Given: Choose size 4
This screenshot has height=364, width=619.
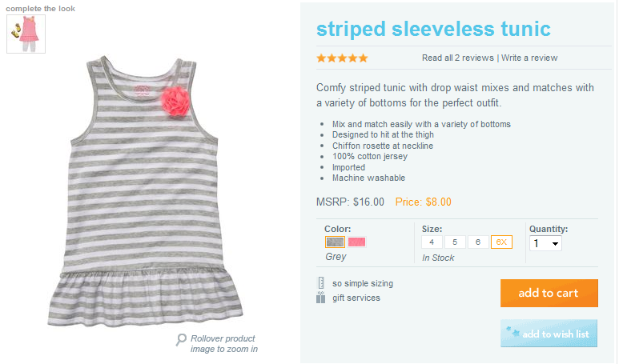Looking at the screenshot, I should click(x=432, y=242).
